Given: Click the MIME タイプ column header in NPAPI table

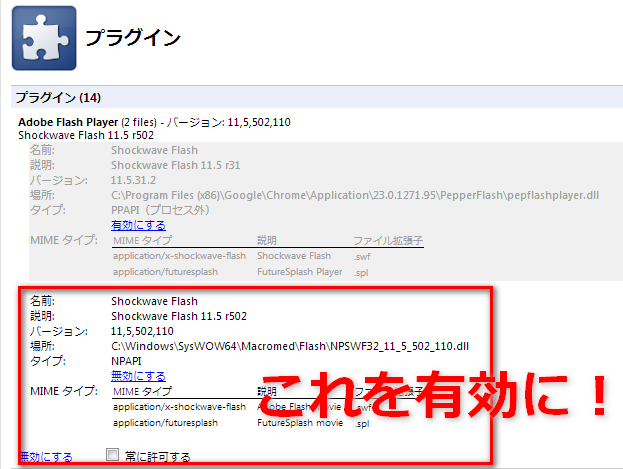Looking at the screenshot, I should coord(143,391).
